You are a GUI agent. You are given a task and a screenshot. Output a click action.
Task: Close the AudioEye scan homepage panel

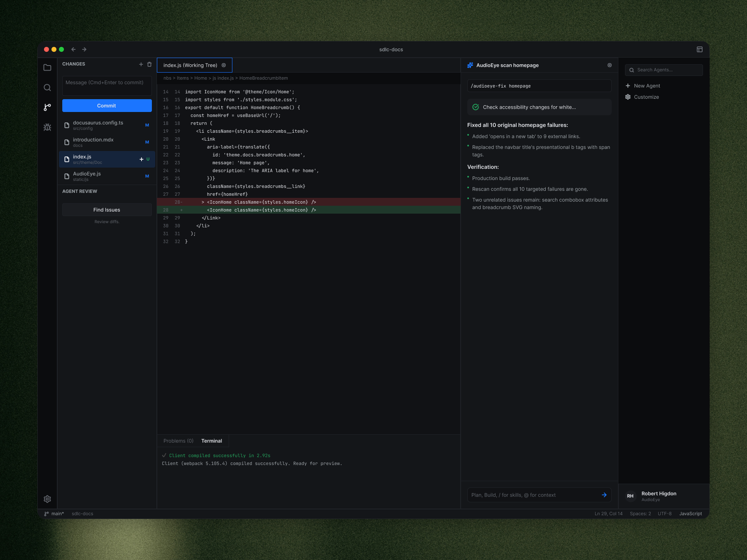tap(609, 65)
